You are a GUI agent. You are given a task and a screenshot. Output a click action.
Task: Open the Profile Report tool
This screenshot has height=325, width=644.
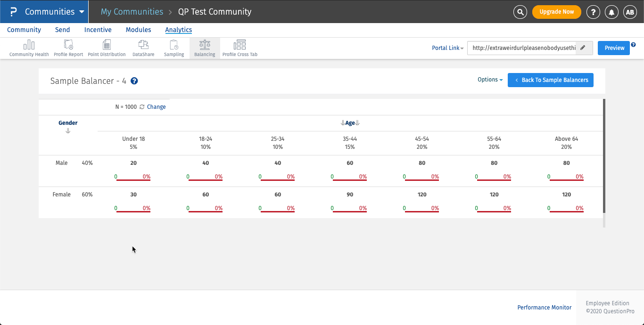pyautogui.click(x=68, y=48)
